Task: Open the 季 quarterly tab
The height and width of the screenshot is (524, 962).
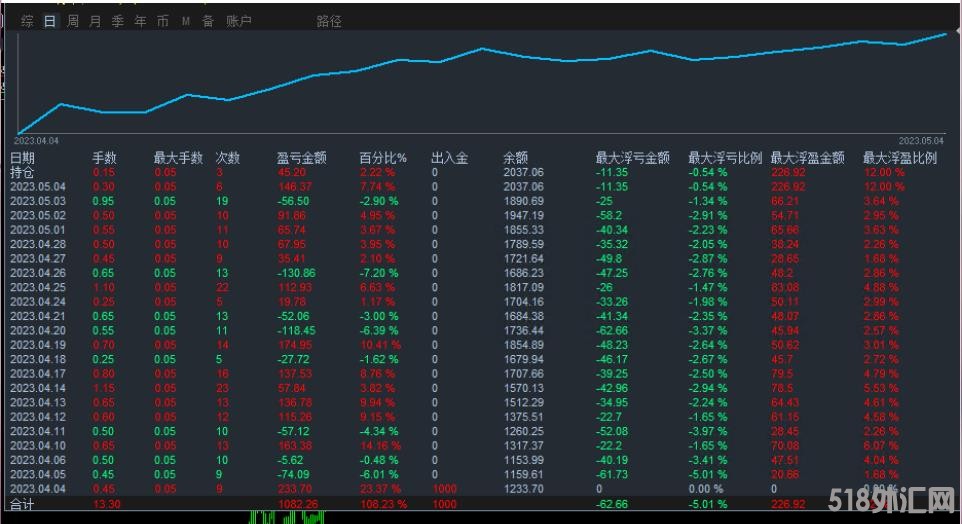Action: pos(118,21)
